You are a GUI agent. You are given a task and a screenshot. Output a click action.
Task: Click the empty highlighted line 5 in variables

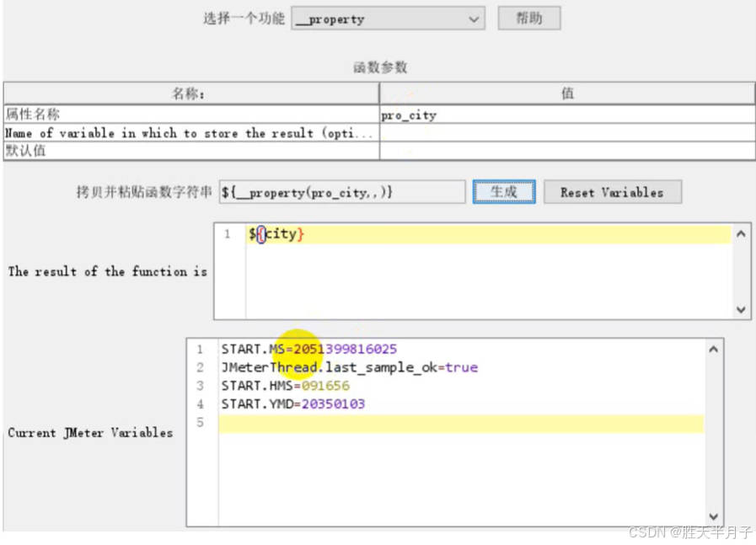click(461, 423)
